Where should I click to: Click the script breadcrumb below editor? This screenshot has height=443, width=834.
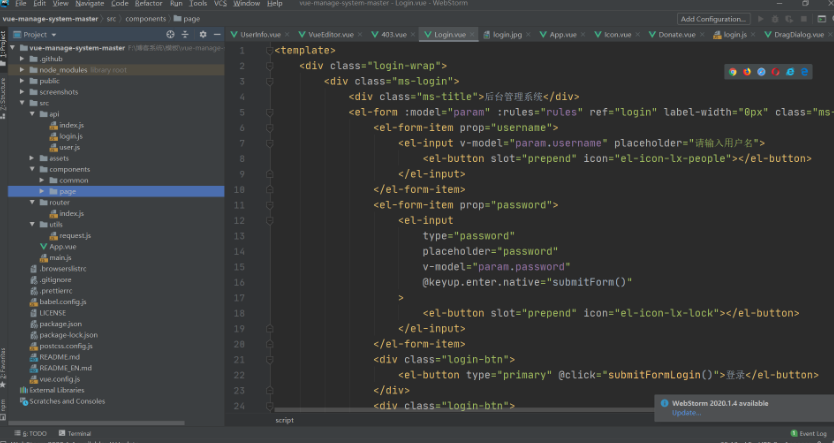coord(285,420)
